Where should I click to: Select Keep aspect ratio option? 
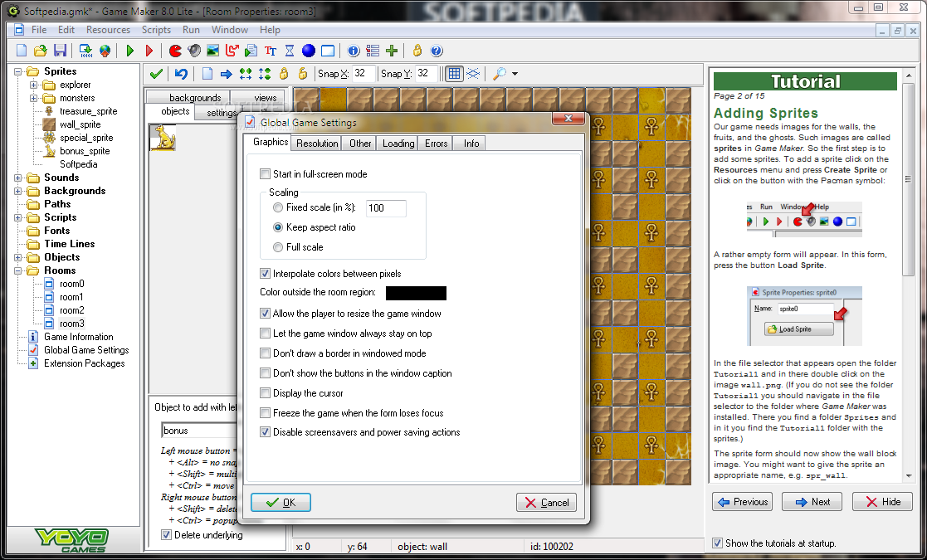pyautogui.click(x=278, y=227)
